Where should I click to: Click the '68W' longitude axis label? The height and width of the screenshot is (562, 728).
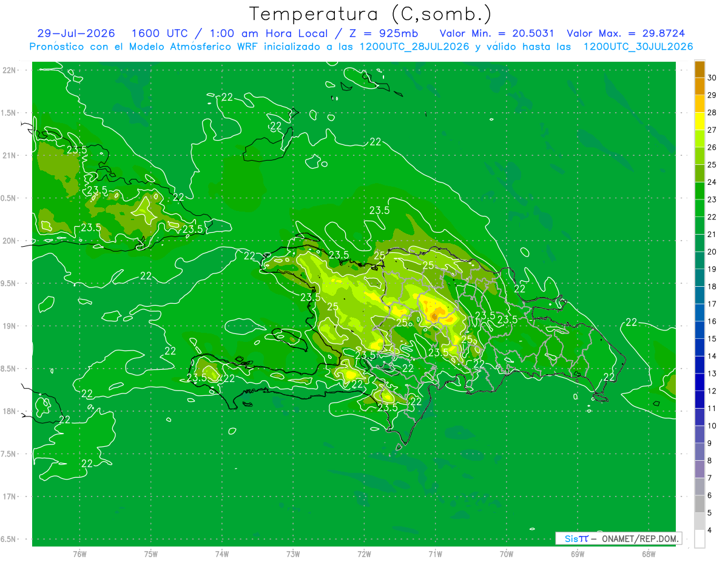(x=649, y=554)
